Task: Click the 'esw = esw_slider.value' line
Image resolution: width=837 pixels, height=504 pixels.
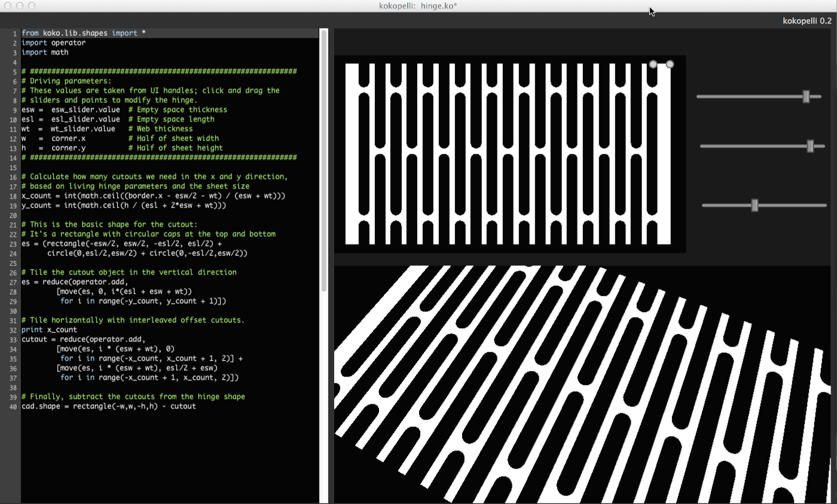Action: (71, 109)
